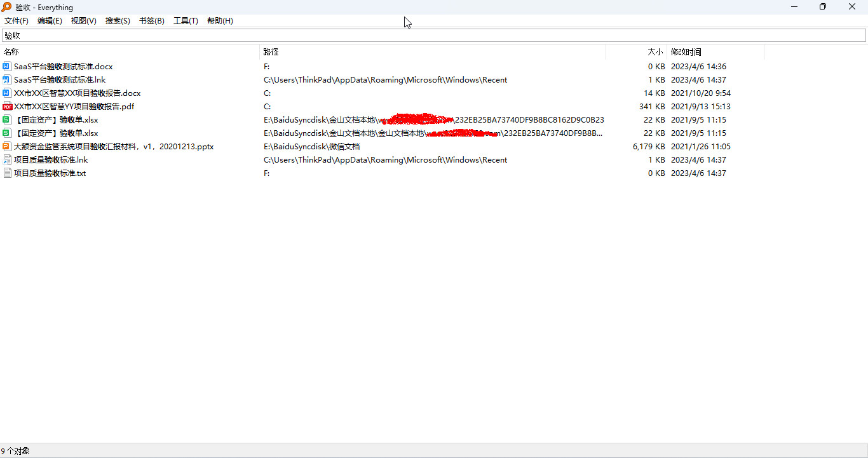Click the status bar text 9 个对象
Screen dimensions: 868x458
(x=15, y=451)
